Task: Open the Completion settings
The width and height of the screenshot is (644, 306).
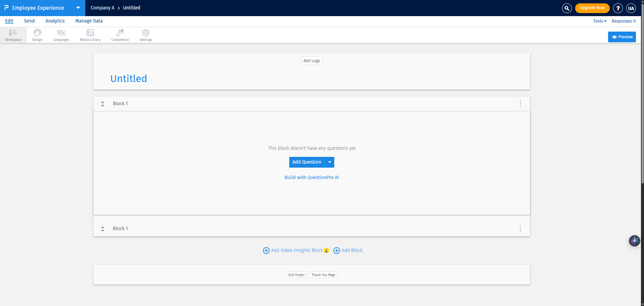Action: click(x=120, y=35)
